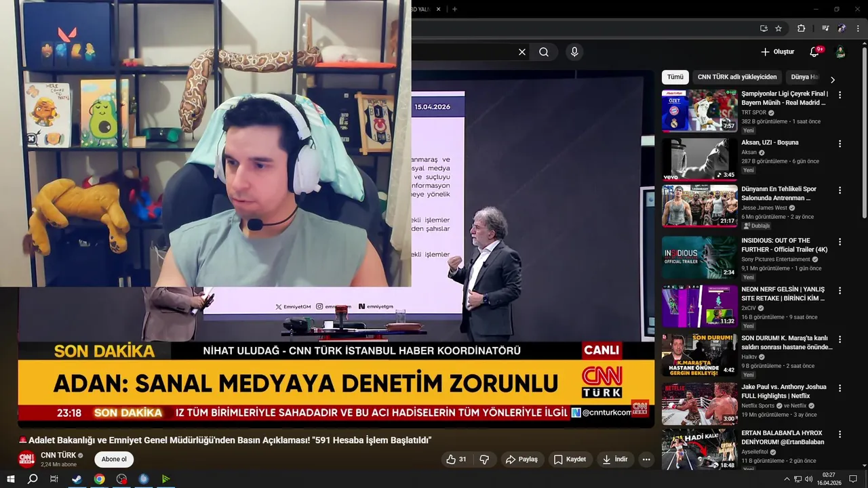Image resolution: width=868 pixels, height=488 pixels.
Task: Close the current browser tab
Action: pyautogui.click(x=438, y=9)
